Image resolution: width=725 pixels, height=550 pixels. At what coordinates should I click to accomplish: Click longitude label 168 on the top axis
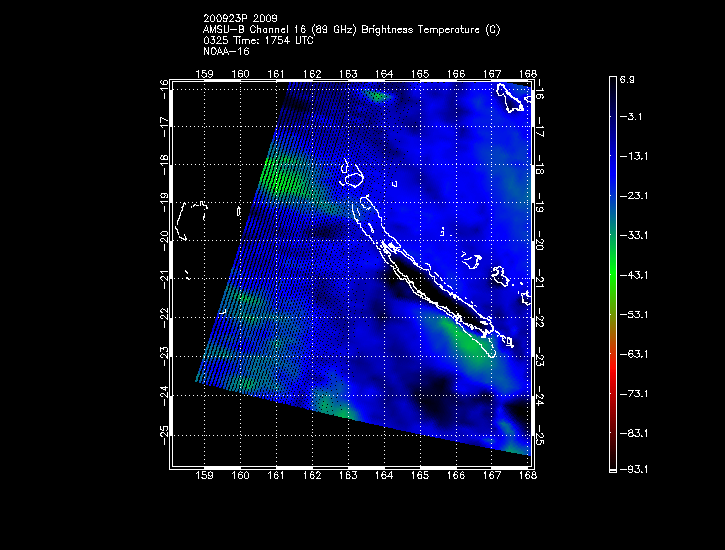coord(528,74)
